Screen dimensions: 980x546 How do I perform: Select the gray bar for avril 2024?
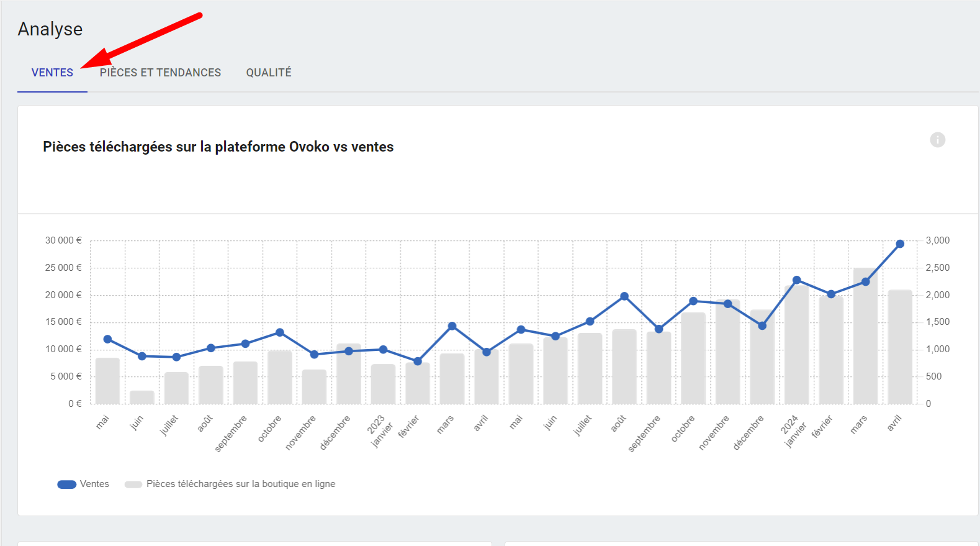(900, 348)
